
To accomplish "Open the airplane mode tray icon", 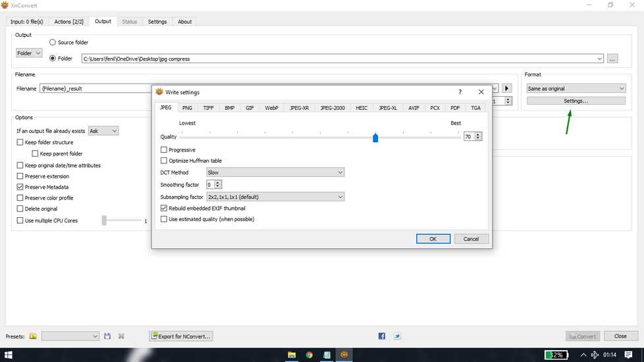I will (595, 355).
